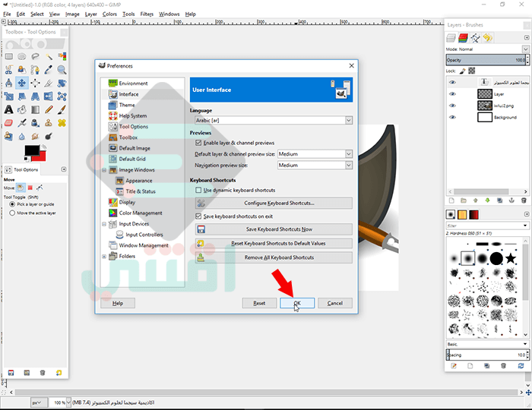Click OK in Preferences dialog

pos(297,303)
